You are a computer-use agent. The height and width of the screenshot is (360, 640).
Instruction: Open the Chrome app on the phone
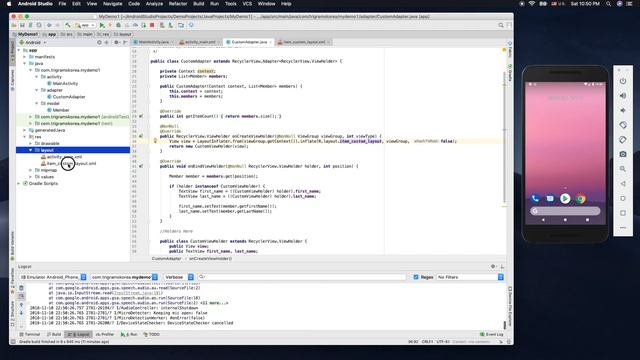pos(580,199)
